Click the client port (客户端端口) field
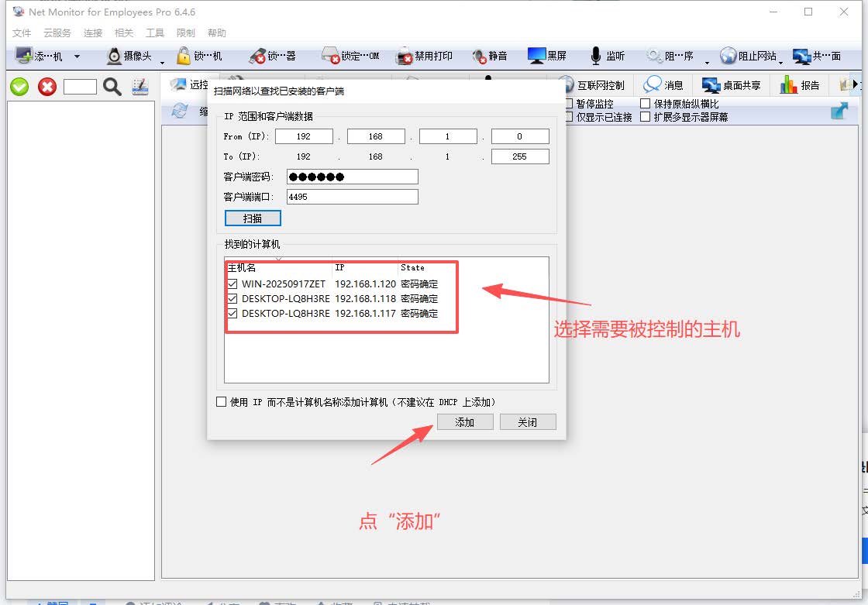This screenshot has width=868, height=605. pyautogui.click(x=352, y=197)
